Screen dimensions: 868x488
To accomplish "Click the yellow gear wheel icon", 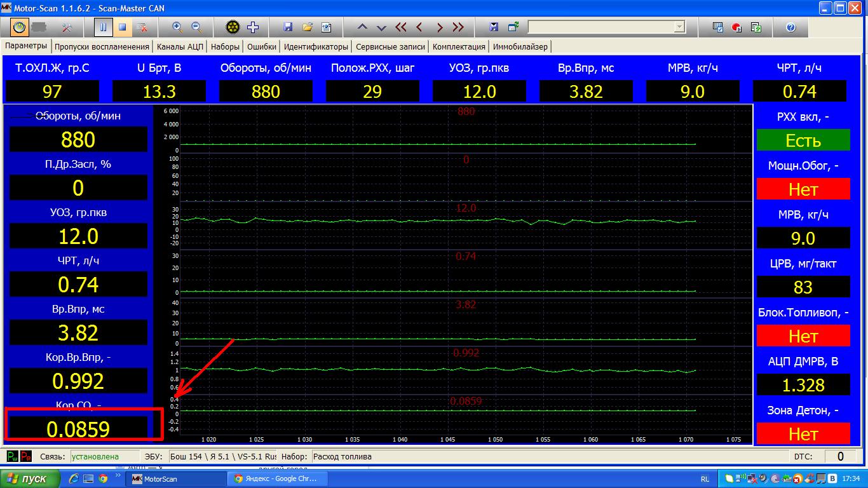I will coord(233,27).
